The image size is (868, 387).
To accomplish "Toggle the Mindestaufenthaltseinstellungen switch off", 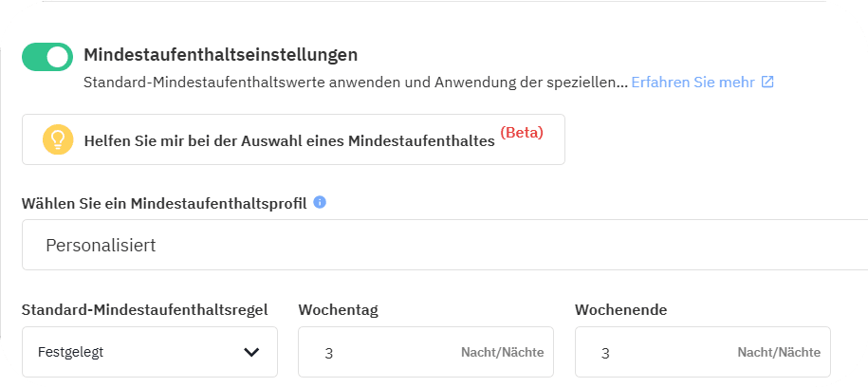I will [47, 57].
